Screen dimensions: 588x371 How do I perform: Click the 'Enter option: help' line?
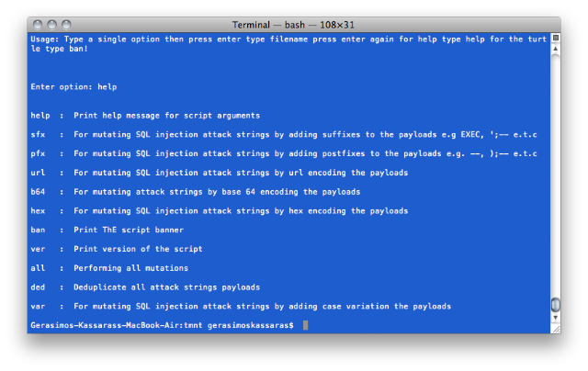click(73, 87)
